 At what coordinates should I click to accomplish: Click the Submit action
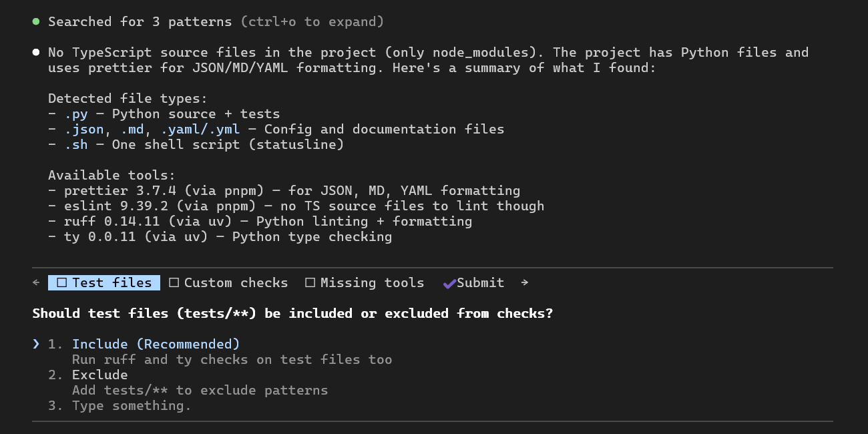point(481,282)
